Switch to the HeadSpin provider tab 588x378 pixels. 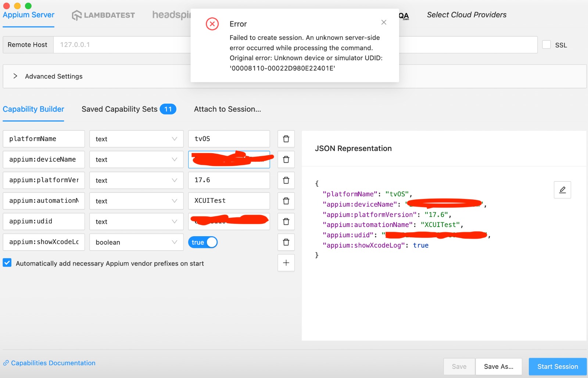coord(172,15)
